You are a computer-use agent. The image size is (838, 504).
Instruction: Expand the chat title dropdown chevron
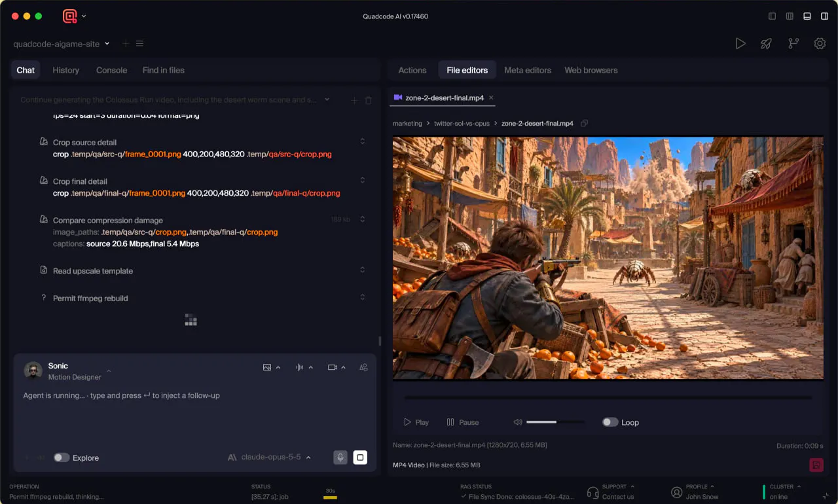327,100
